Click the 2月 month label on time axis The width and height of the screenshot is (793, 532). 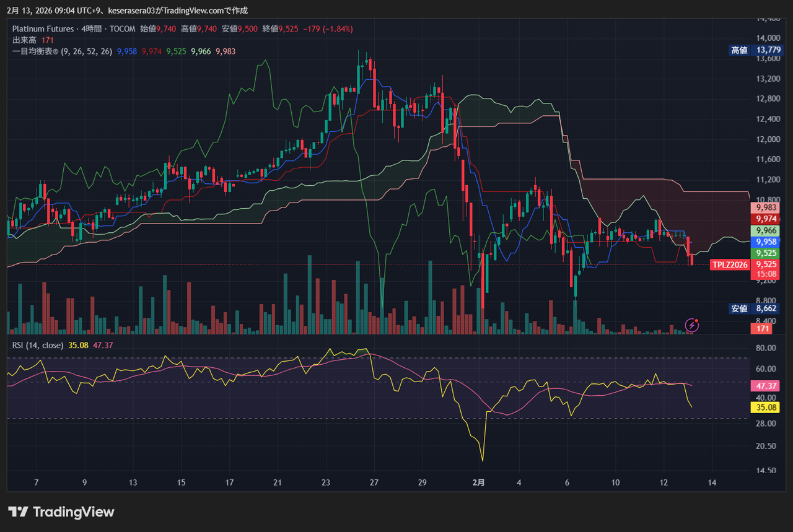pos(478,482)
